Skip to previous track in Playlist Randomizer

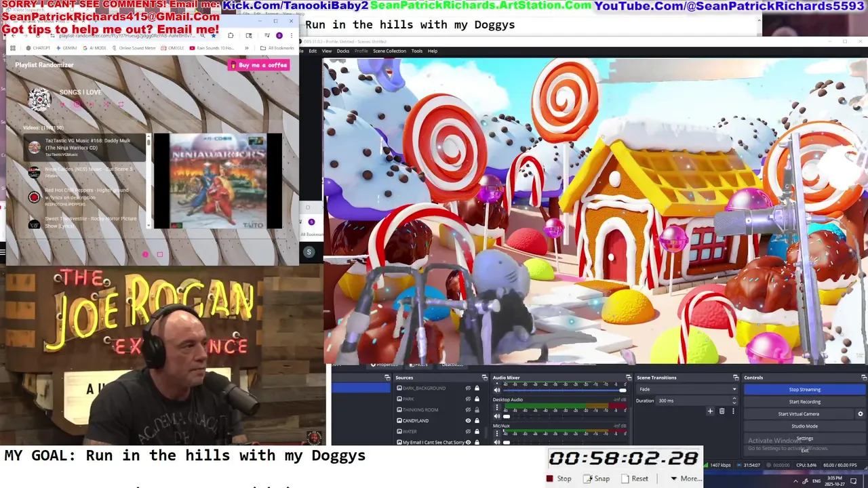point(62,104)
